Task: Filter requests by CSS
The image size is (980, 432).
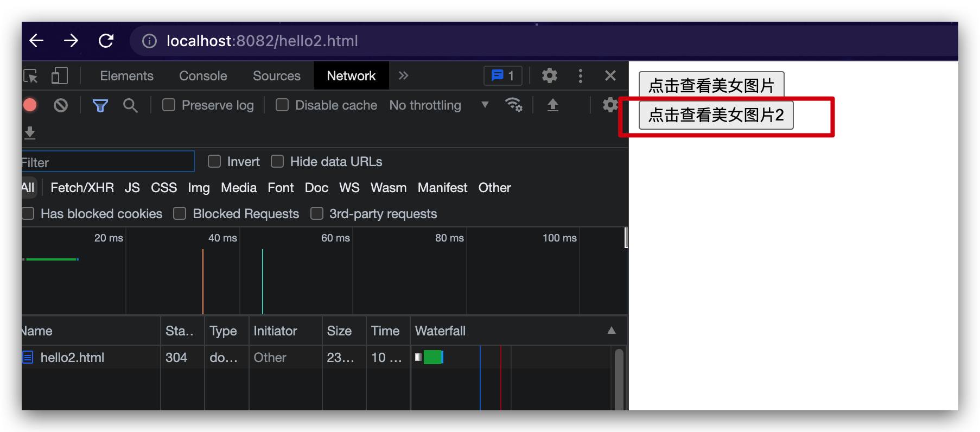Action: pos(164,188)
